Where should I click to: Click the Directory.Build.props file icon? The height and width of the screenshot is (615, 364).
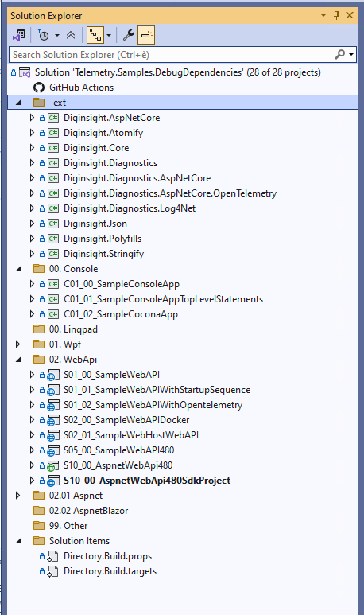[x=52, y=556]
